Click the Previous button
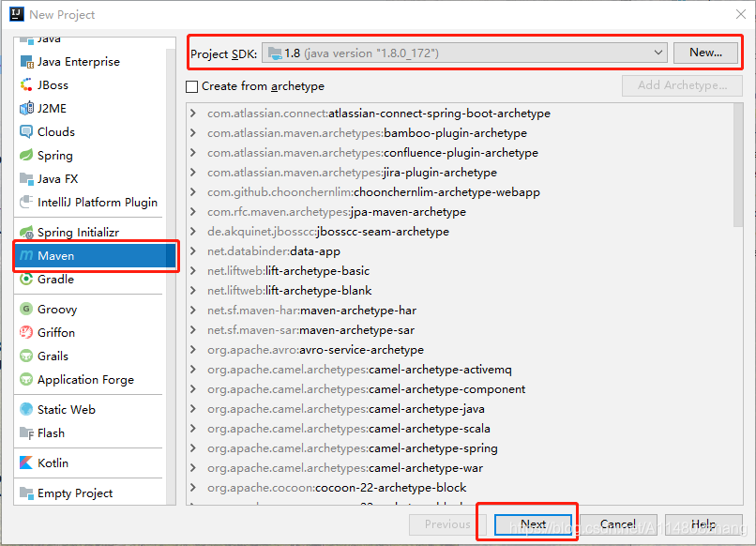The height and width of the screenshot is (546, 756). (447, 524)
